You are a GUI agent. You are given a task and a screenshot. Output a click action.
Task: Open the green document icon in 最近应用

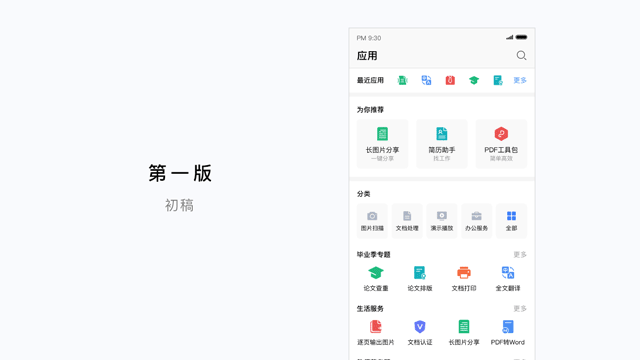[402, 80]
